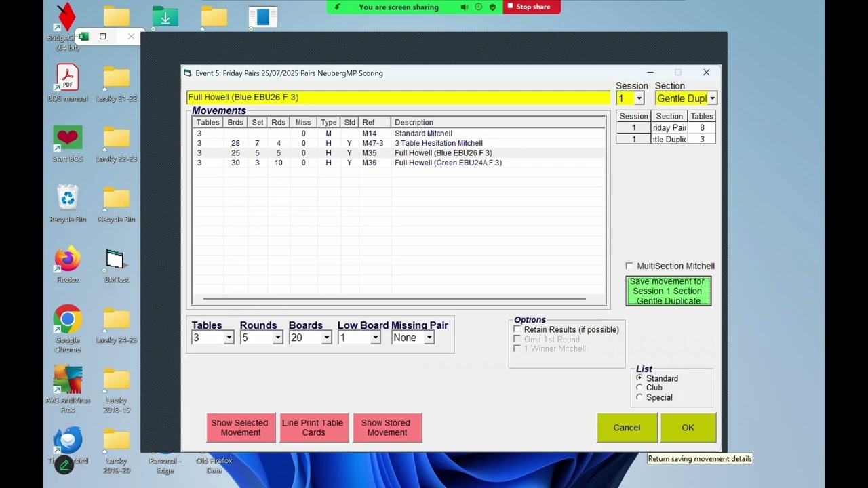The width and height of the screenshot is (868, 488).
Task: Open the Session dropdown
Action: click(x=639, y=99)
